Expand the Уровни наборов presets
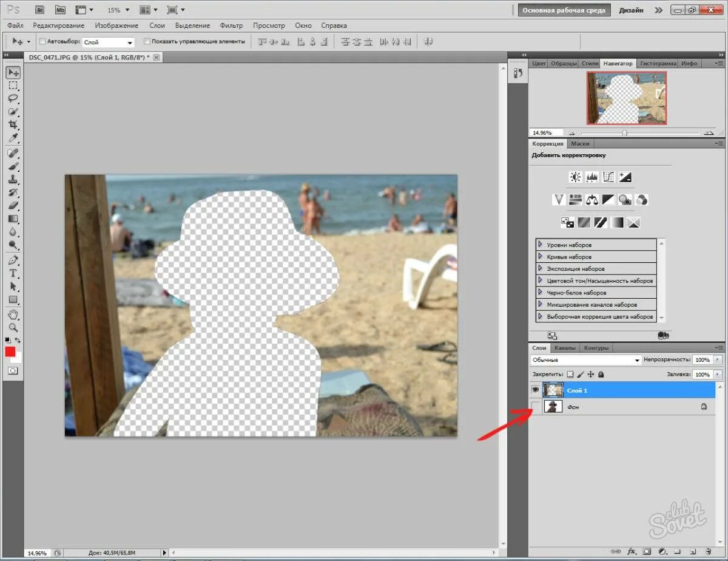The image size is (728, 561). [x=596, y=245]
